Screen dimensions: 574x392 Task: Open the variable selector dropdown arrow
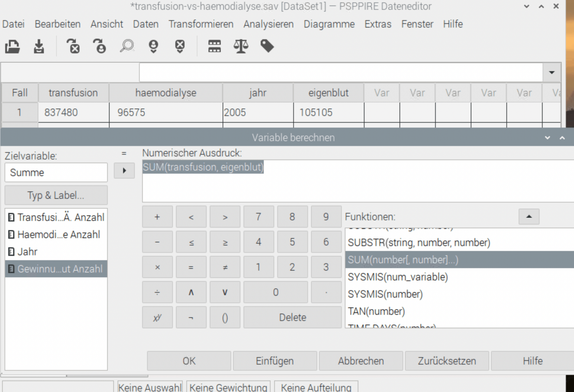point(551,72)
